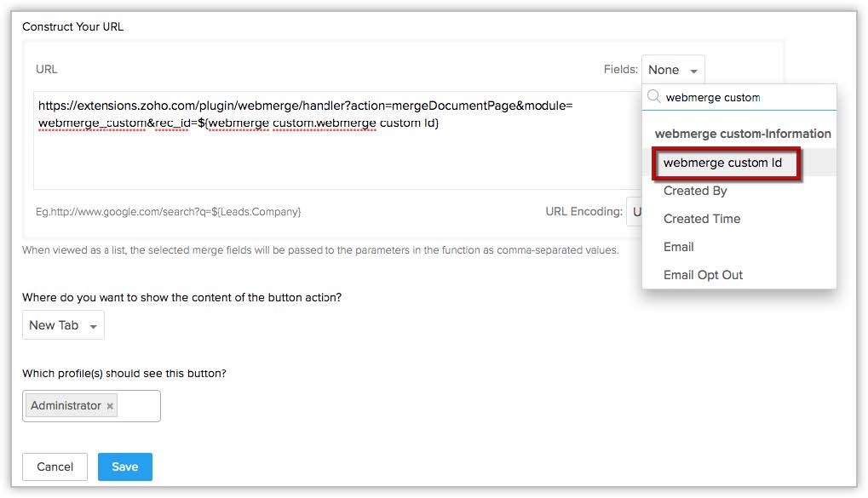Save the button configuration

click(x=124, y=467)
